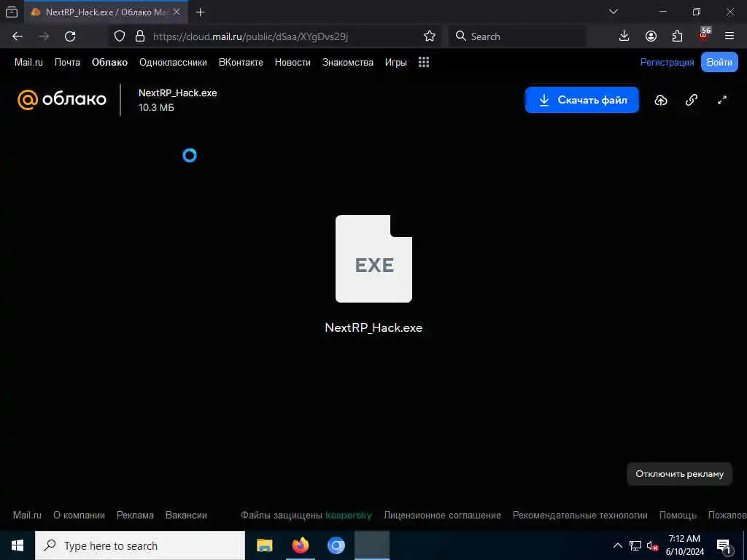Click the 10.3 МБ file size text

click(156, 108)
